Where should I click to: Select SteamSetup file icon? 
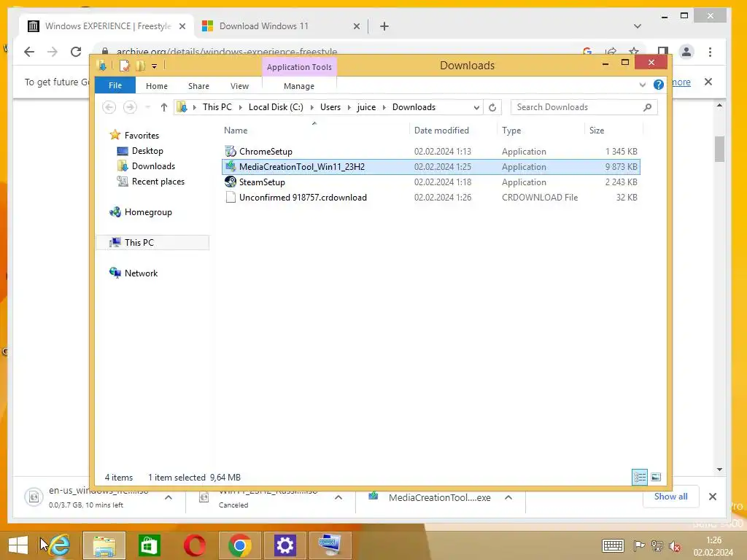point(230,182)
